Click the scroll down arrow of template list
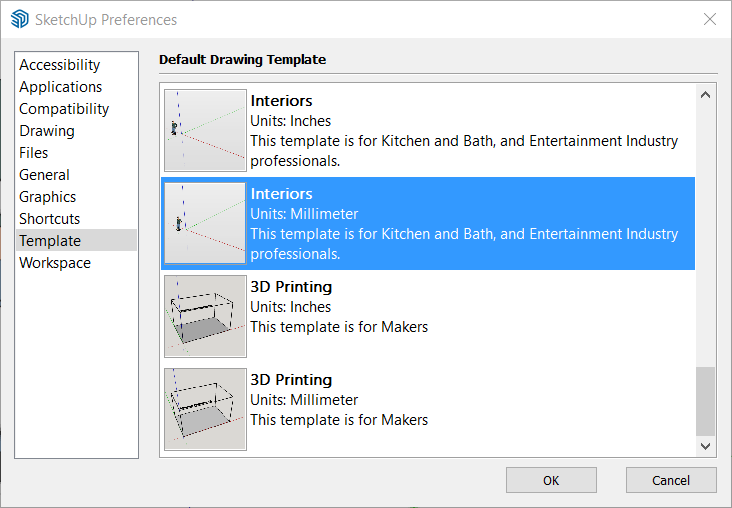 coord(705,446)
